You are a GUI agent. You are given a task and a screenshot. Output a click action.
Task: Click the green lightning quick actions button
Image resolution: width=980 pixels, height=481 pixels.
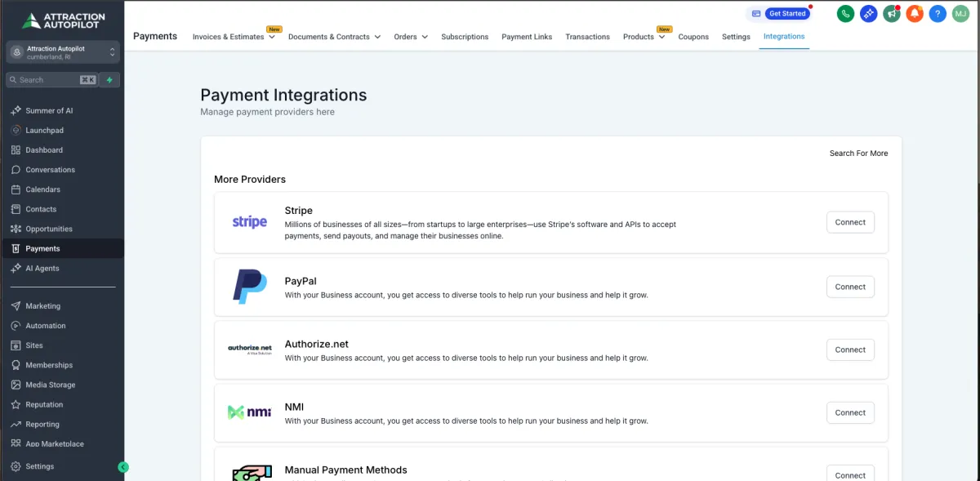[110, 80]
